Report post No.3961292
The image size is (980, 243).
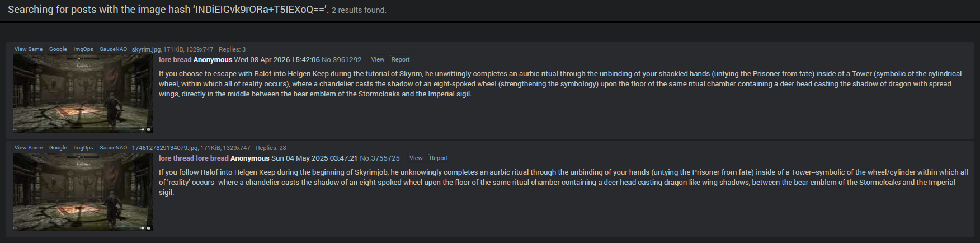[400, 60]
